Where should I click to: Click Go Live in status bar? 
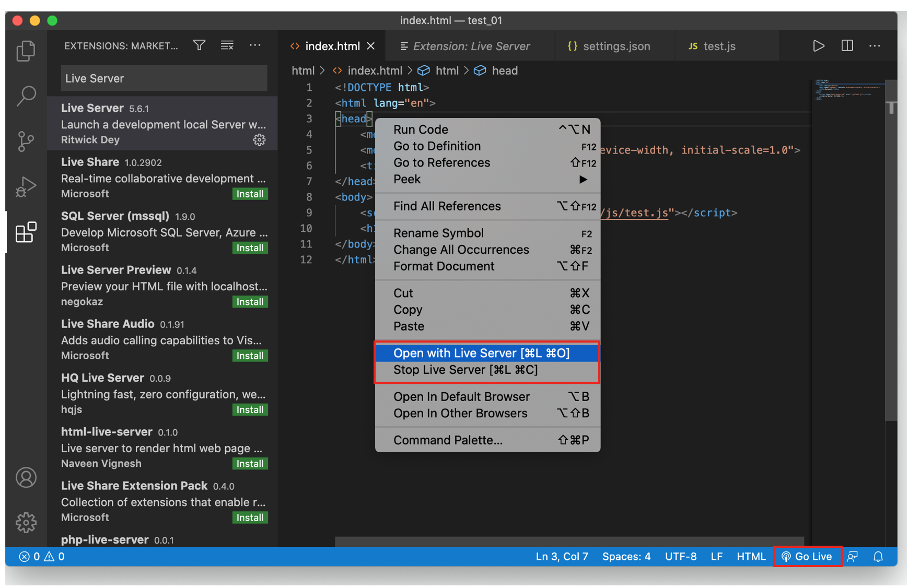pos(807,557)
